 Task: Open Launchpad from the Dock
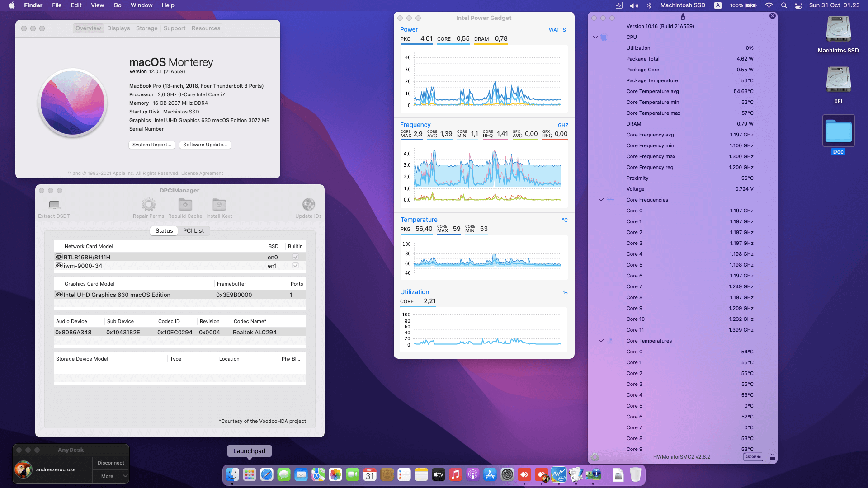250,474
